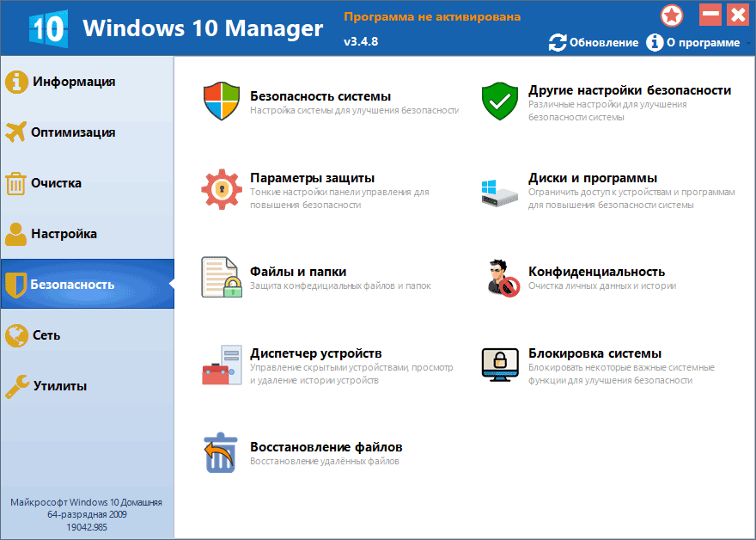
Task: Minimize the Windows 10 Manager window
Action: click(x=710, y=15)
